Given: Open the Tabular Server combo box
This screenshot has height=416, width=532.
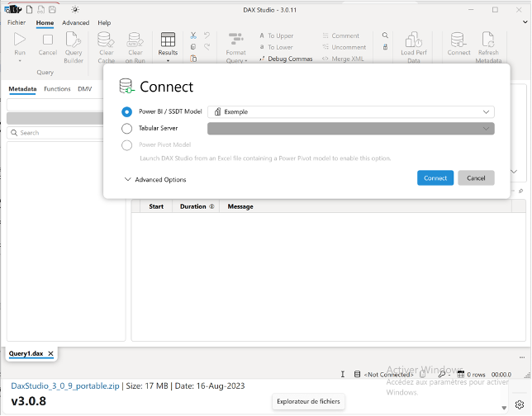Looking at the screenshot, I should pos(351,129).
